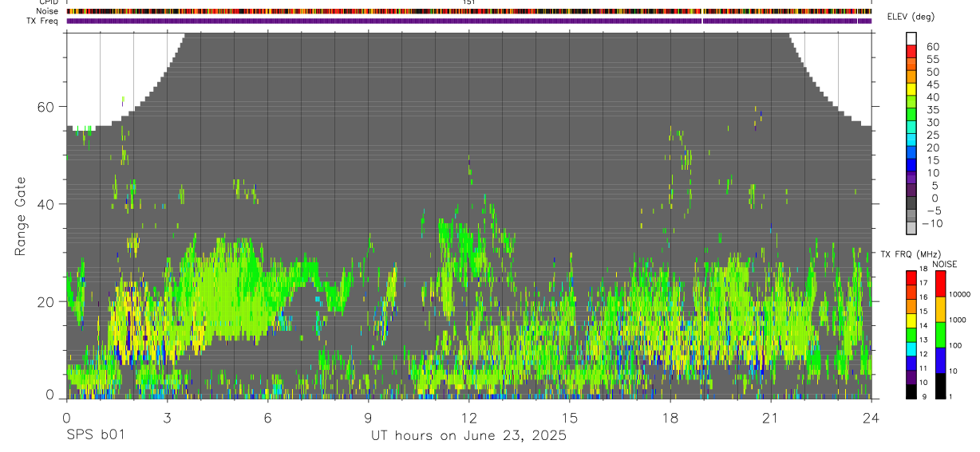The width and height of the screenshot is (980, 452).
Task: Click the '25' label on ELEV scale
Action: tap(933, 135)
